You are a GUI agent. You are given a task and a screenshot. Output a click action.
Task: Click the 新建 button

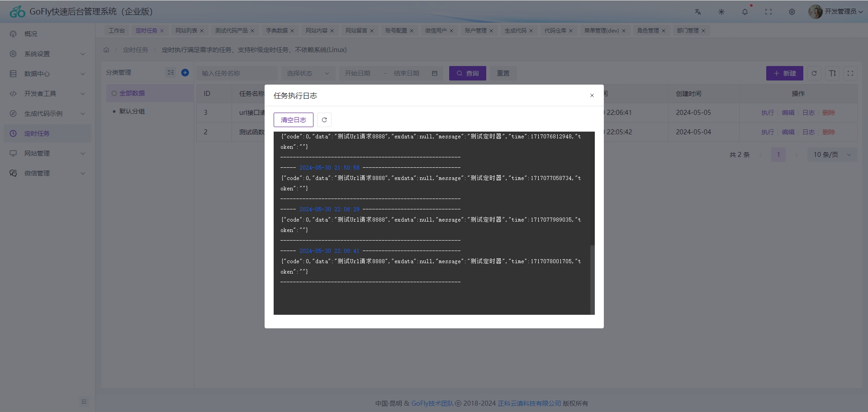point(785,73)
